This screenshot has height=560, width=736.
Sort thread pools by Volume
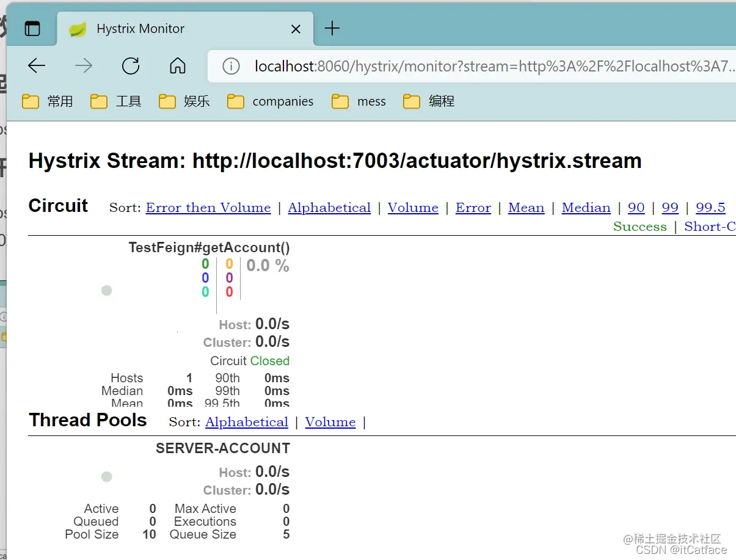pyautogui.click(x=330, y=422)
